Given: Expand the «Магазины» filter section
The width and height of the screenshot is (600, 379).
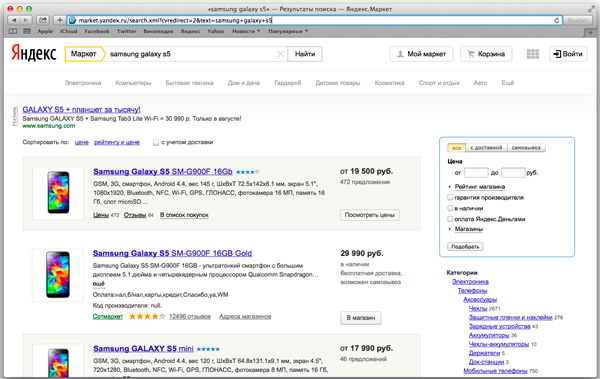Looking at the screenshot, I should 468,229.
